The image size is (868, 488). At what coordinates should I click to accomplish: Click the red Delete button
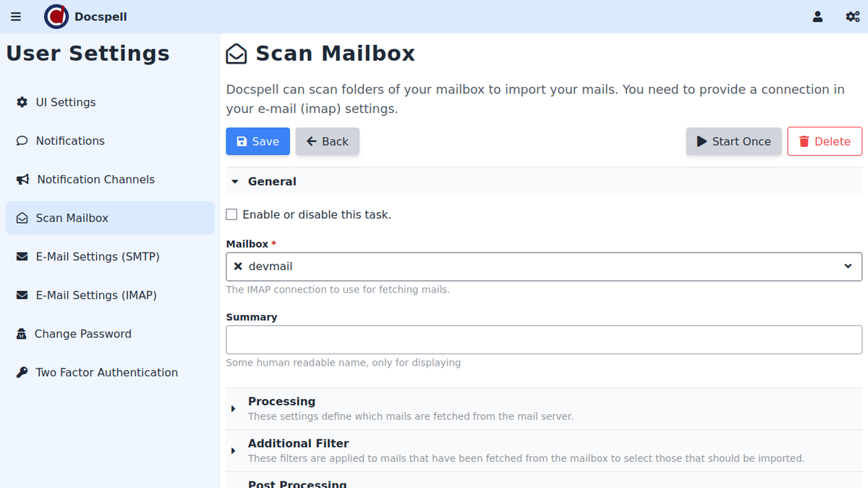click(824, 141)
